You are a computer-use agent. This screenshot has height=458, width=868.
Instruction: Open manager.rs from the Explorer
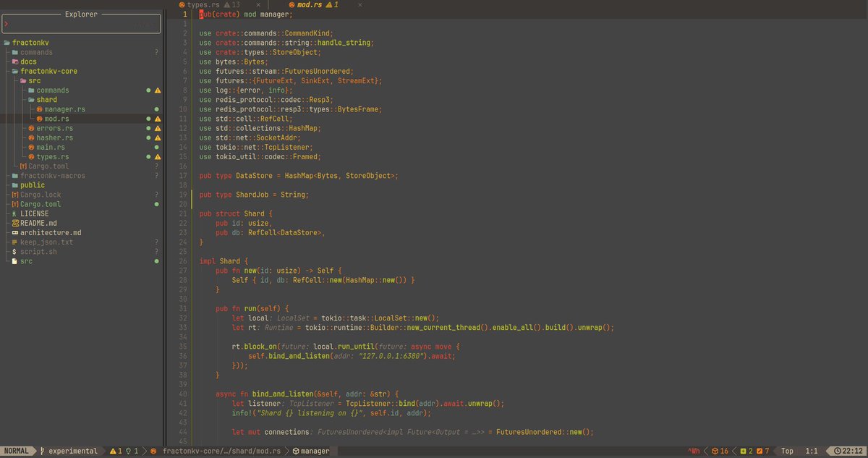click(x=65, y=109)
